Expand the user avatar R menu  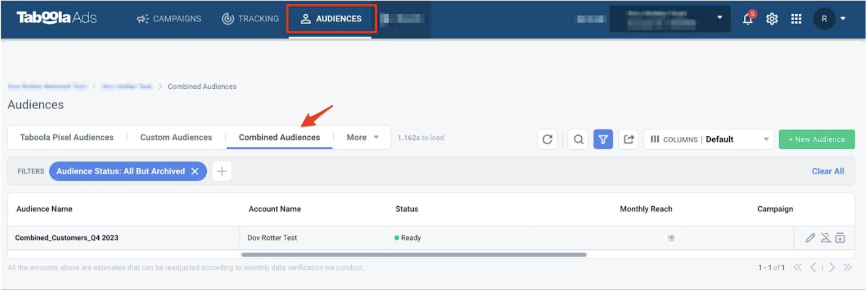pos(830,19)
